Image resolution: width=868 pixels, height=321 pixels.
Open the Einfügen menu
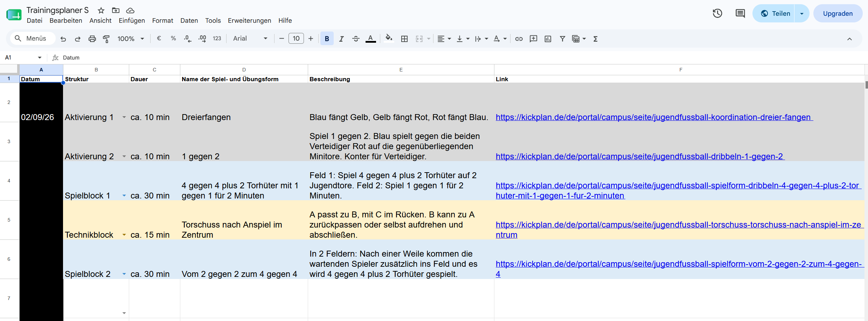coord(132,21)
